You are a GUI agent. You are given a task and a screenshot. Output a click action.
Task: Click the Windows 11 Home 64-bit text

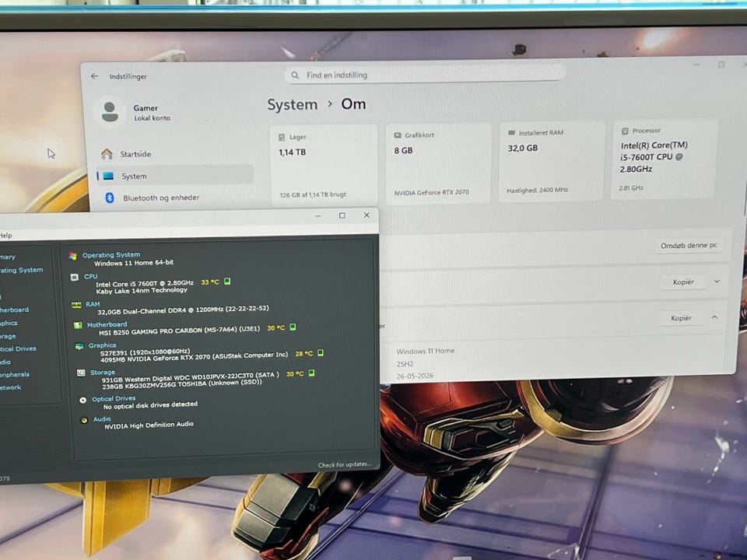(x=134, y=263)
